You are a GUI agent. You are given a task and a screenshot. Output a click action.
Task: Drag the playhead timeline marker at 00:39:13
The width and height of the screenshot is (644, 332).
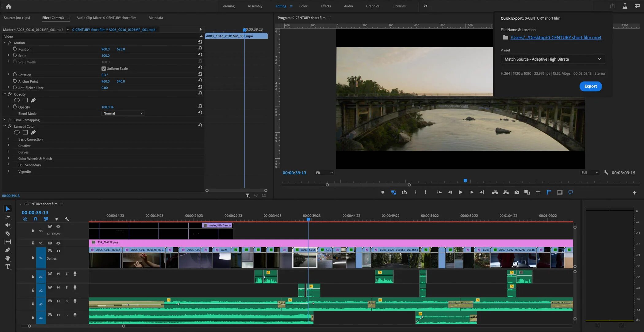coord(308,219)
